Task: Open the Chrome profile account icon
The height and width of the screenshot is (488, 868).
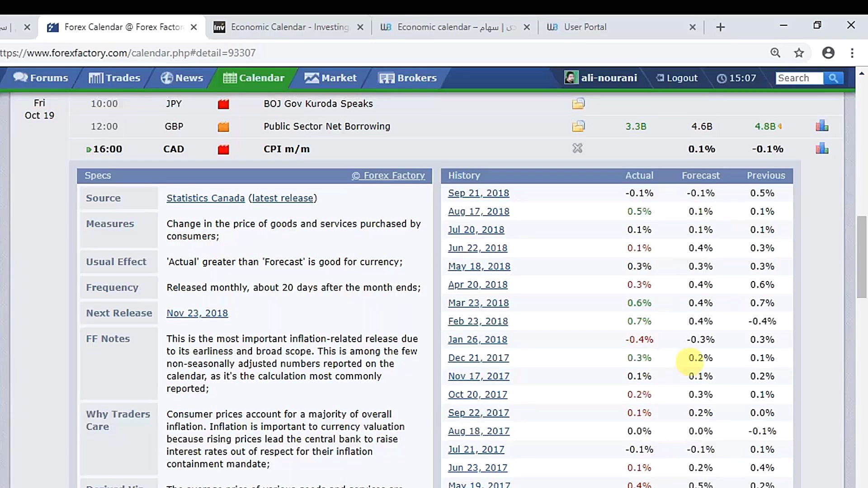Action: [828, 53]
